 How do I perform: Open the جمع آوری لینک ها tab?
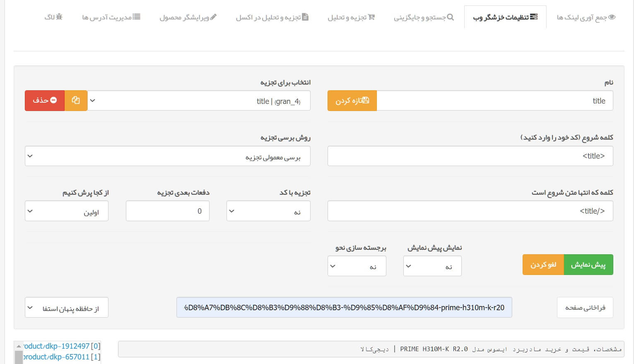(586, 17)
